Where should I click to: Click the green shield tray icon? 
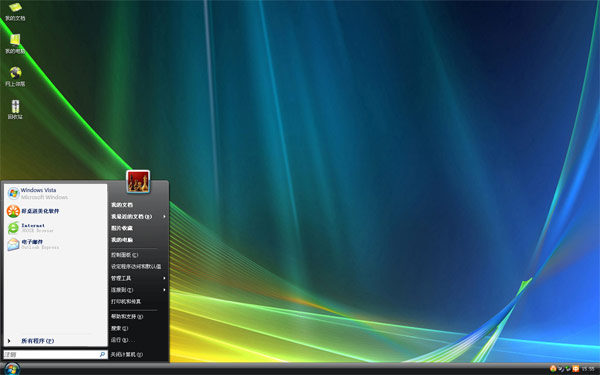pyautogui.click(x=568, y=369)
